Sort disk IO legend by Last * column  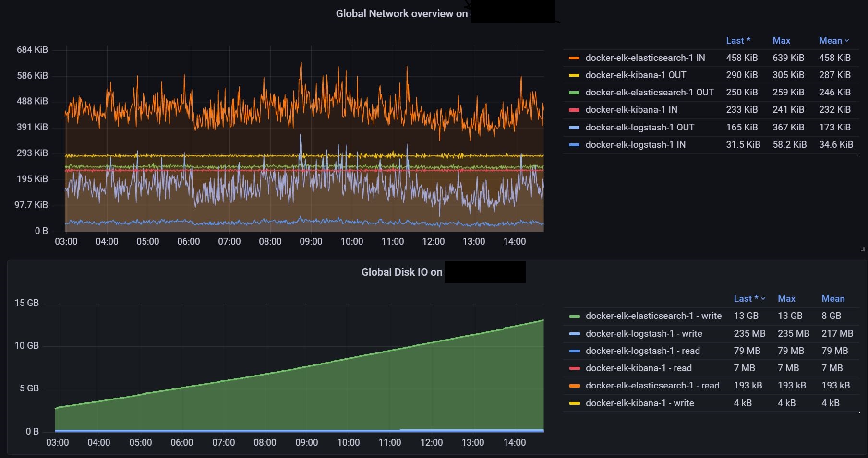pos(749,299)
